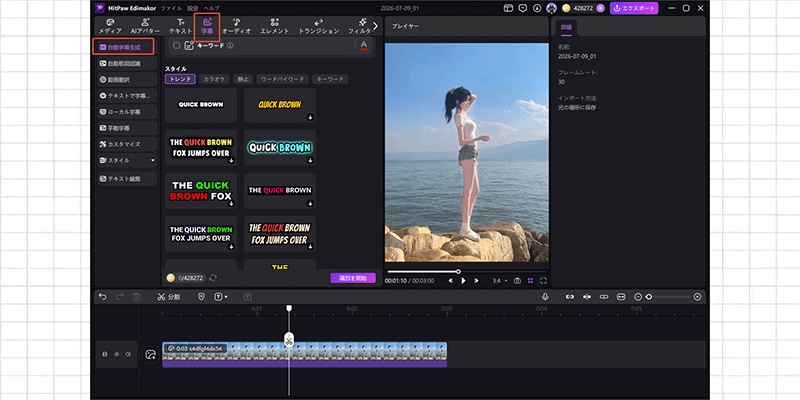
Task: Expand the スタイル sidebar dropdown
Action: [128, 160]
